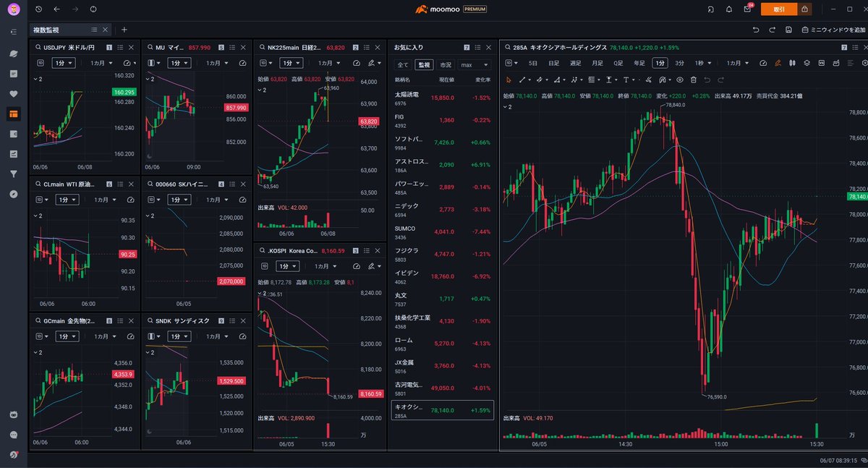The image size is (868, 468).
Task: Switch to the 日足 timeframe in 285A chart
Action: pos(553,63)
